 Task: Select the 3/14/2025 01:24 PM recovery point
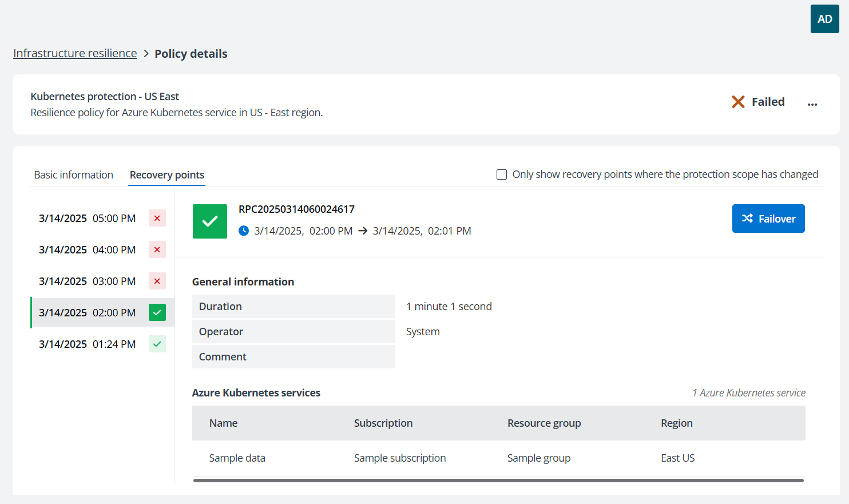click(87, 344)
